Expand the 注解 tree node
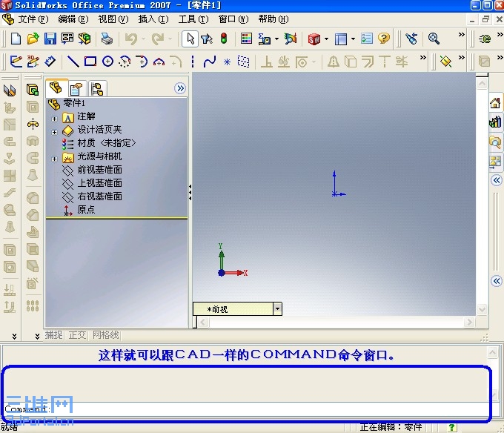The height and width of the screenshot is (433, 504). (x=54, y=119)
